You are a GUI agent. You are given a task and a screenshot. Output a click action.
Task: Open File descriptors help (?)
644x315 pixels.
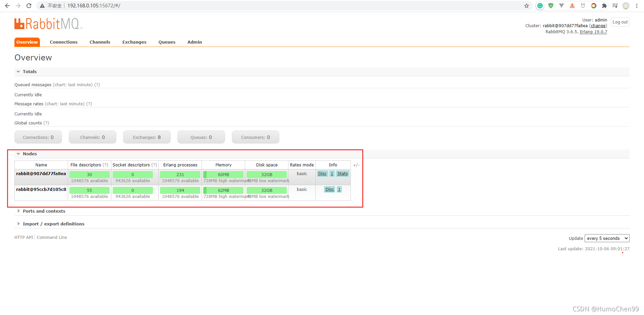pyautogui.click(x=105, y=165)
